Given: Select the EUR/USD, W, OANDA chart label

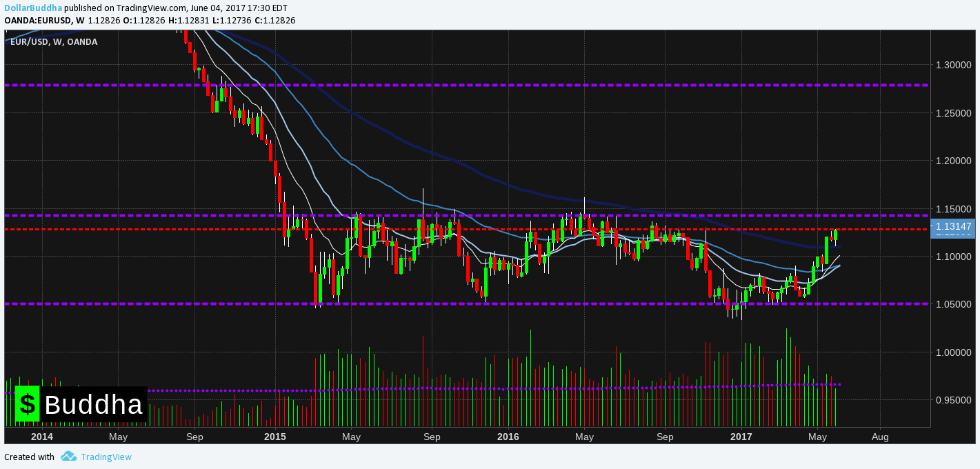Looking at the screenshot, I should pyautogui.click(x=54, y=42).
